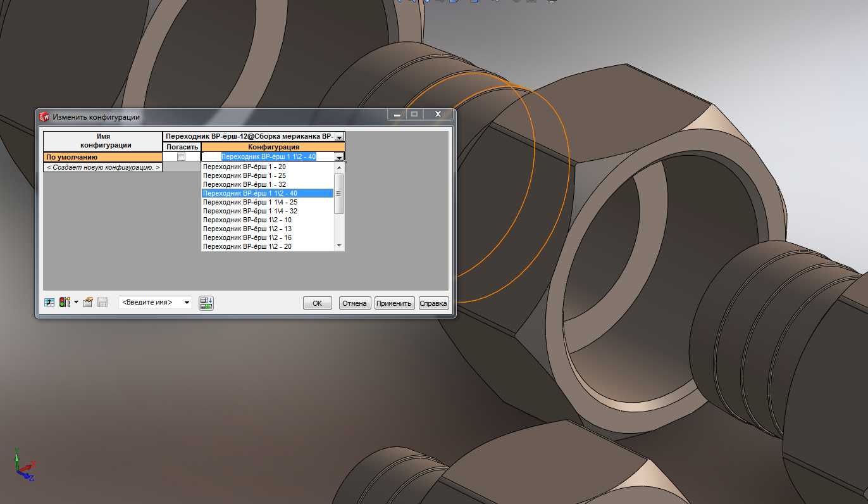Collapse the Конфигурация cell dropdown arrow
The height and width of the screenshot is (504, 868).
[340, 157]
